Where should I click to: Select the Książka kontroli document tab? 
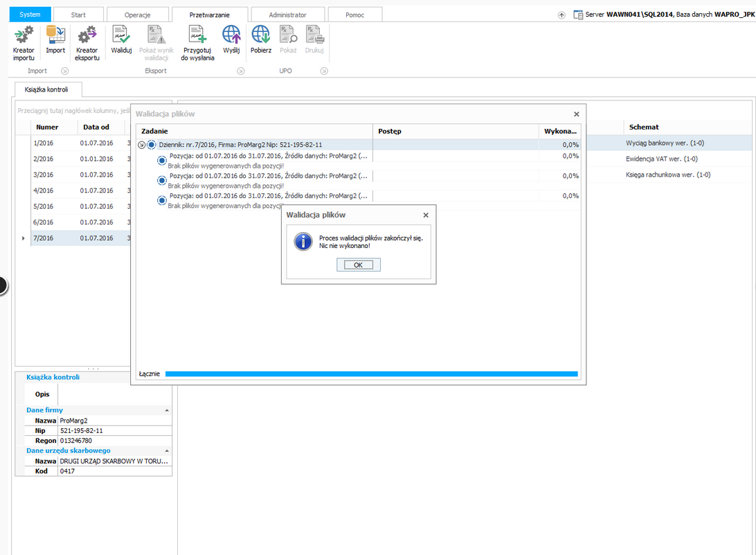(47, 89)
